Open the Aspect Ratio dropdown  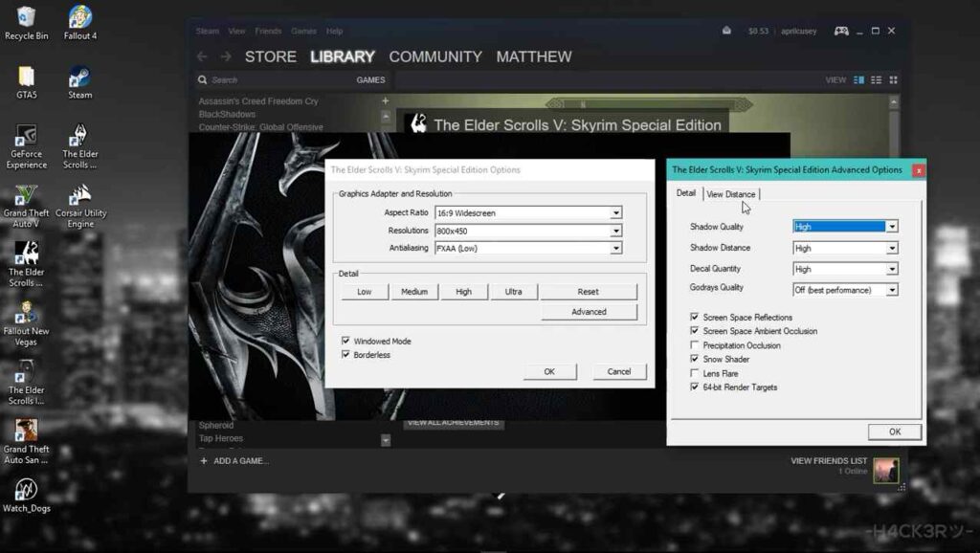coord(528,213)
